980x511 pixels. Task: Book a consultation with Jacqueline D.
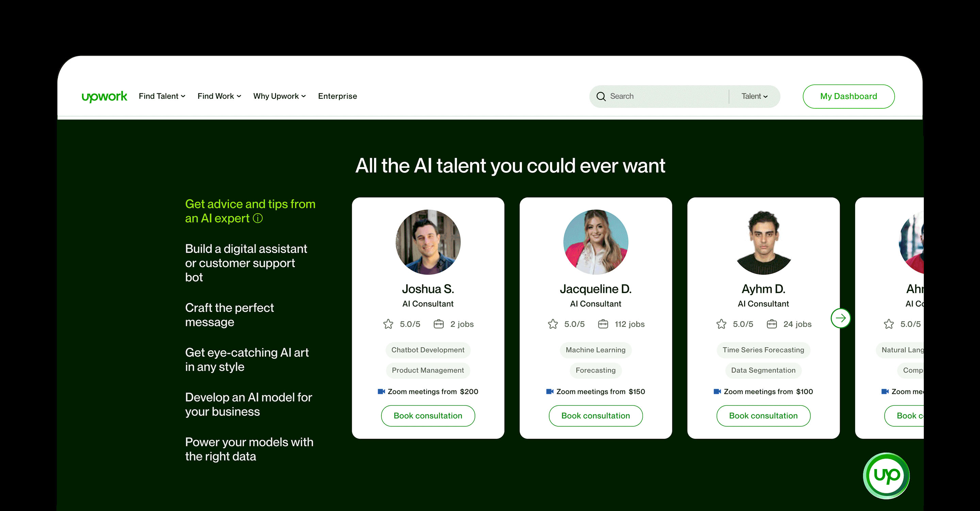click(595, 416)
